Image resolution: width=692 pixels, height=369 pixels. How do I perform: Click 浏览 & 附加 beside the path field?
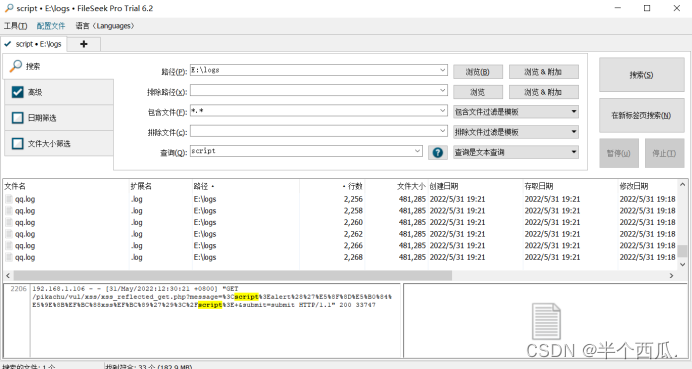pos(543,72)
